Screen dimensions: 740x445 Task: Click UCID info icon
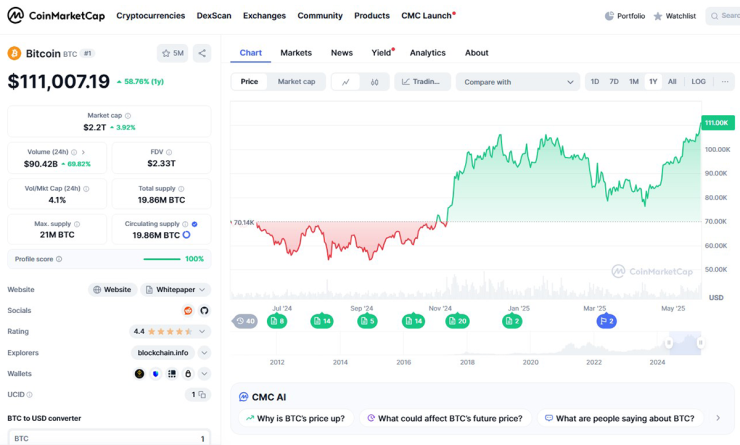click(29, 395)
